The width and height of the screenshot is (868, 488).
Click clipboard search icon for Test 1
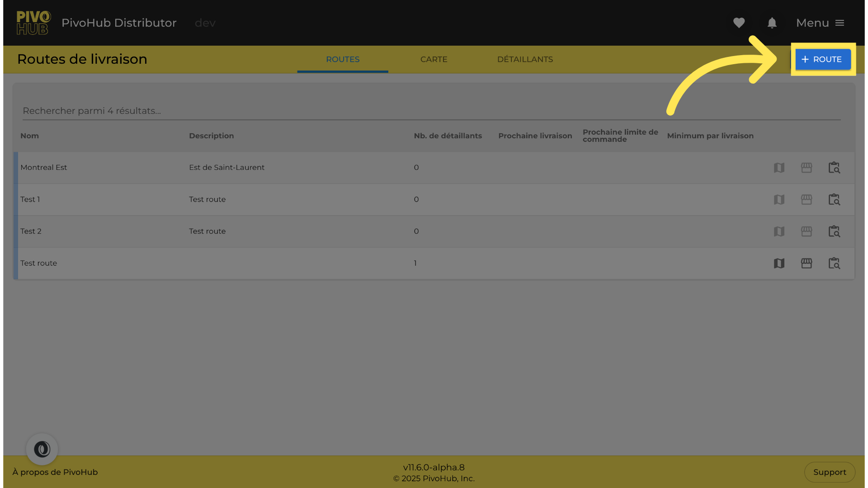[834, 199]
